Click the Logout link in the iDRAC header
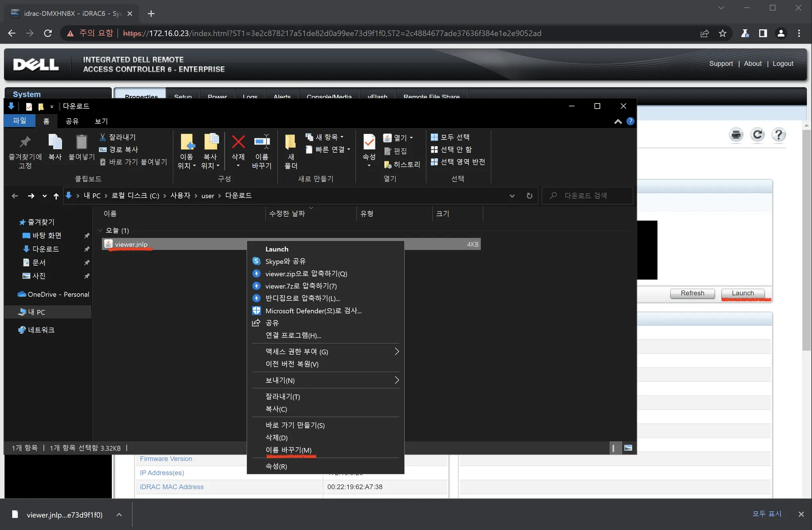This screenshot has height=530, width=812. 783,63
